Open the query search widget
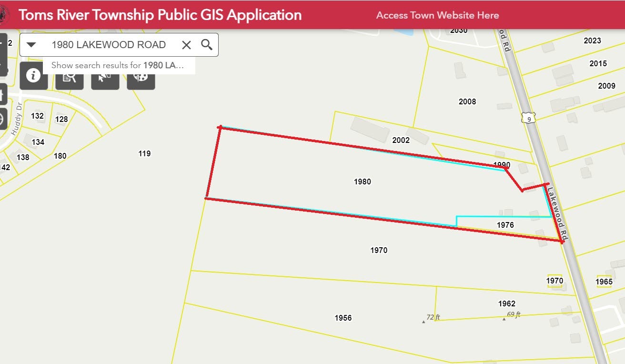Viewport: 625px width, 364px height. tap(70, 76)
